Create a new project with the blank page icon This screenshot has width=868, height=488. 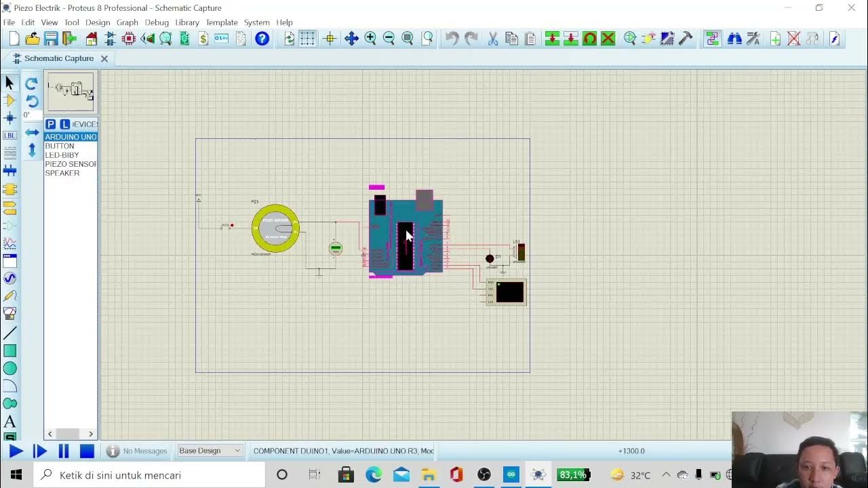pos(14,39)
